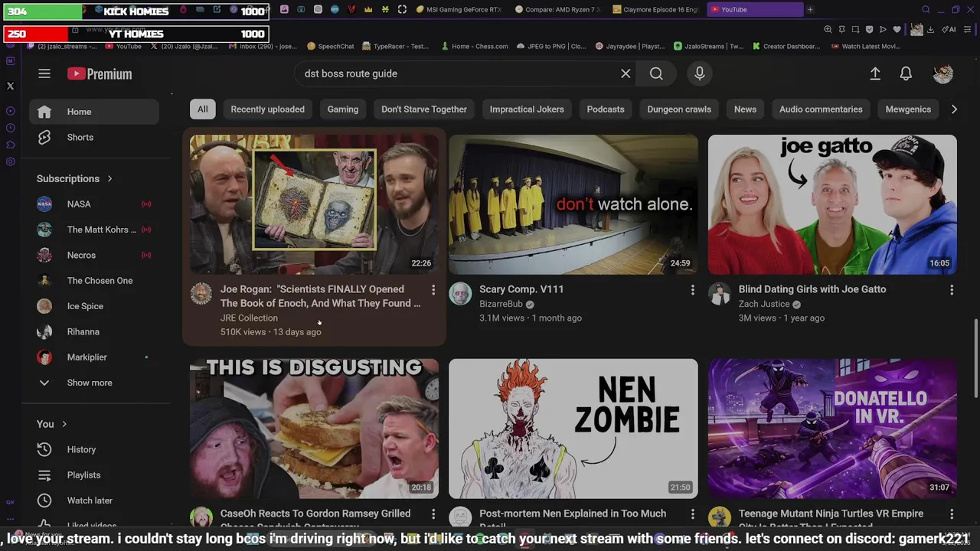980x551 pixels.
Task: Open Playlists in the sidebar
Action: [x=94, y=474]
